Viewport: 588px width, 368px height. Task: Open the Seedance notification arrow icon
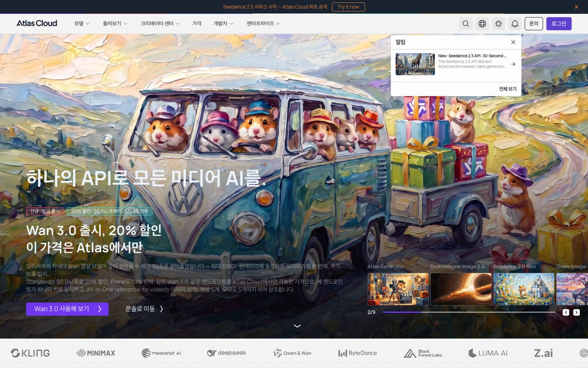[513, 64]
